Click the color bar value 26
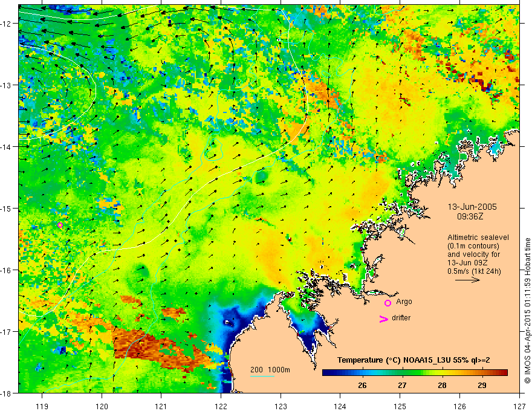The width and height of the screenshot is (532, 411). (x=362, y=385)
